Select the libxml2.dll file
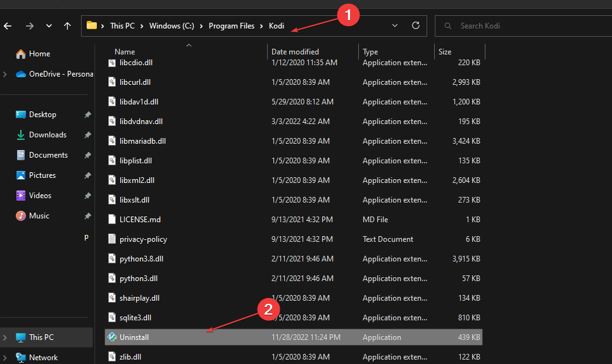The image size is (612, 364). pyautogui.click(x=137, y=180)
